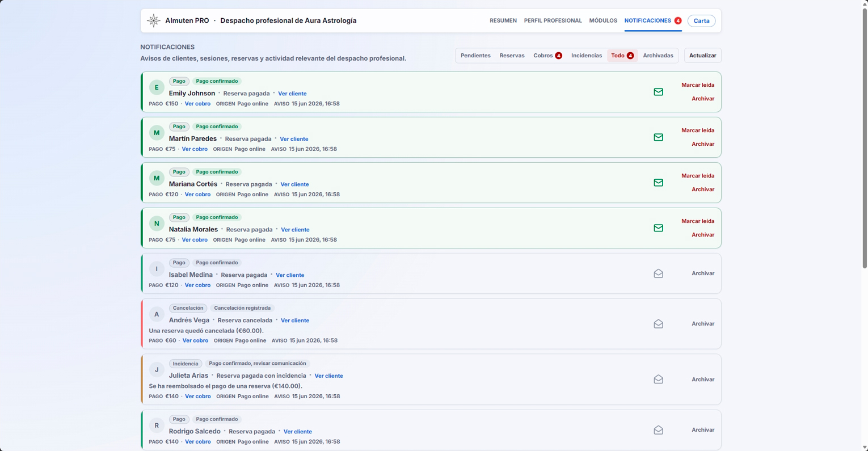Click the open envelope icon for Isabel Medina
The width and height of the screenshot is (868, 451).
(x=658, y=273)
